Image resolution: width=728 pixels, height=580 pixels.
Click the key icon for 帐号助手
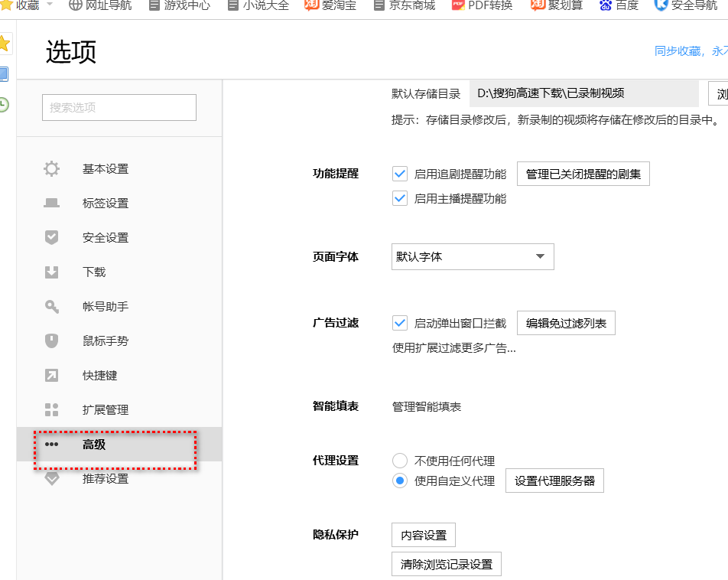tap(51, 306)
